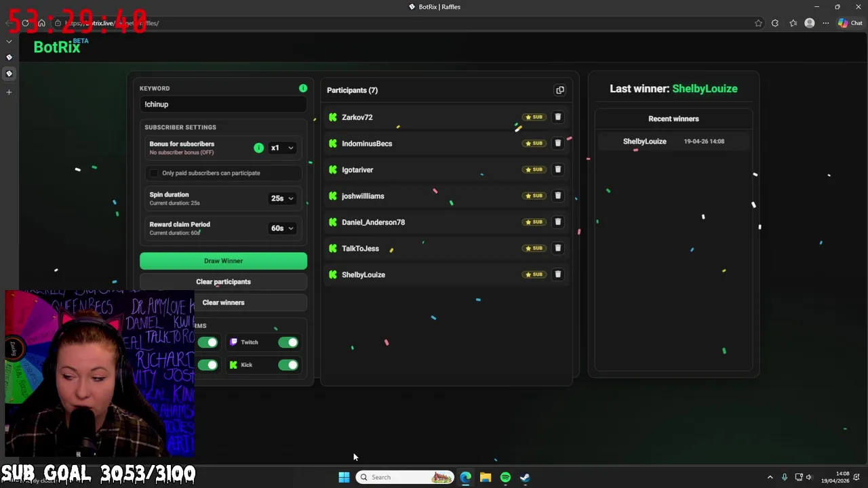Remove TalkToJess via the trash icon
This screenshot has width=868, height=488.
558,248
